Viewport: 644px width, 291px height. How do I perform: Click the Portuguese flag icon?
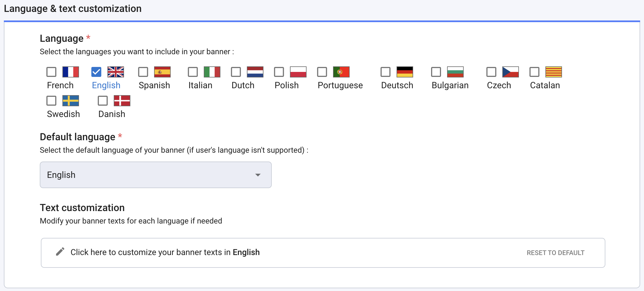[341, 72]
